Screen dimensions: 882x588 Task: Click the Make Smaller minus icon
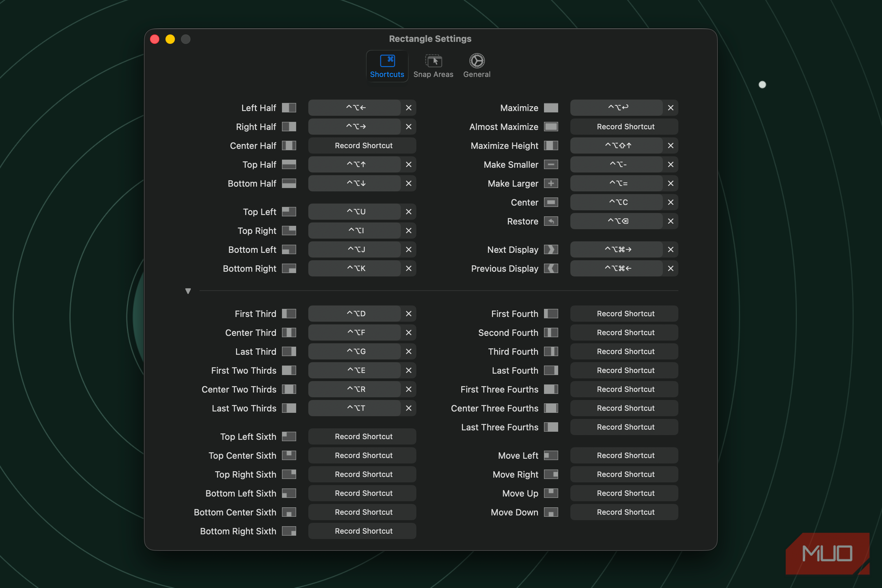pyautogui.click(x=551, y=165)
